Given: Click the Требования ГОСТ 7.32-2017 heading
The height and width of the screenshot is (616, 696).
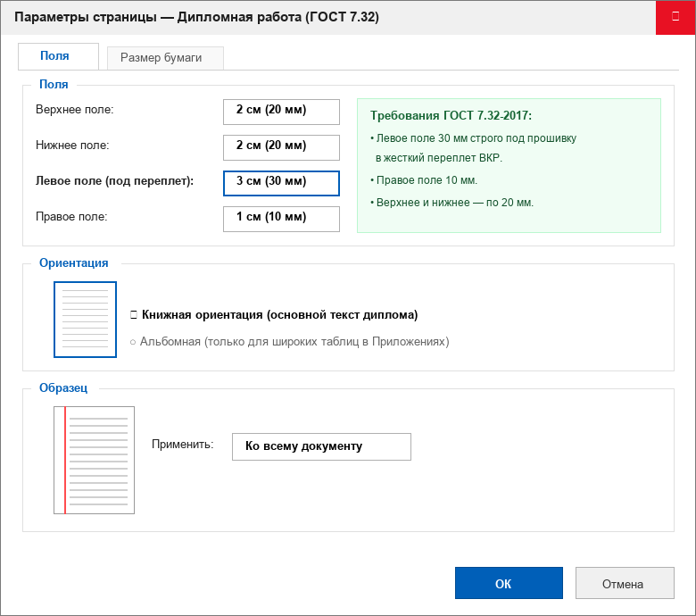Looking at the screenshot, I should pos(451,115).
